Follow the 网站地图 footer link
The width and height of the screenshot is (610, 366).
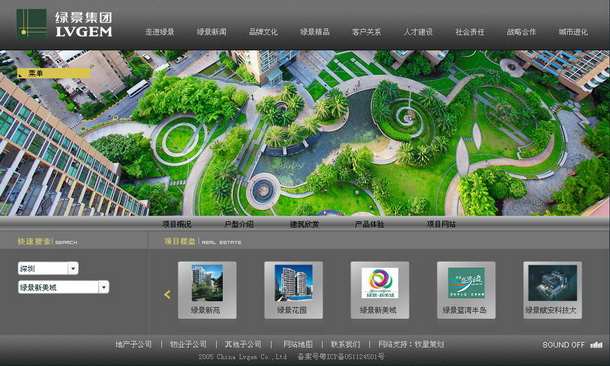point(298,344)
